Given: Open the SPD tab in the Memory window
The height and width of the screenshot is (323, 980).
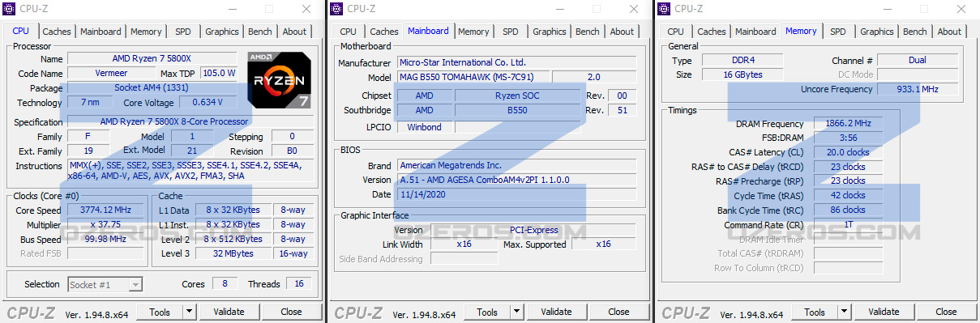Looking at the screenshot, I should pyautogui.click(x=838, y=32).
